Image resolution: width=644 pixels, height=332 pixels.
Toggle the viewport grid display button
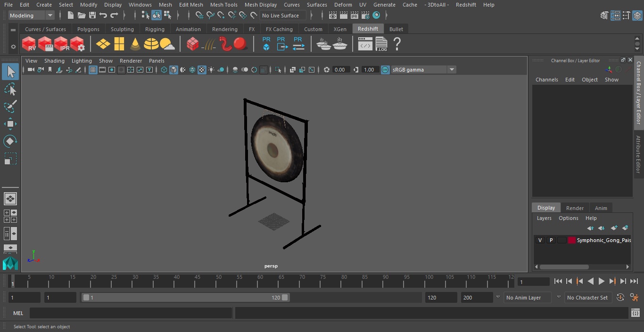point(93,70)
